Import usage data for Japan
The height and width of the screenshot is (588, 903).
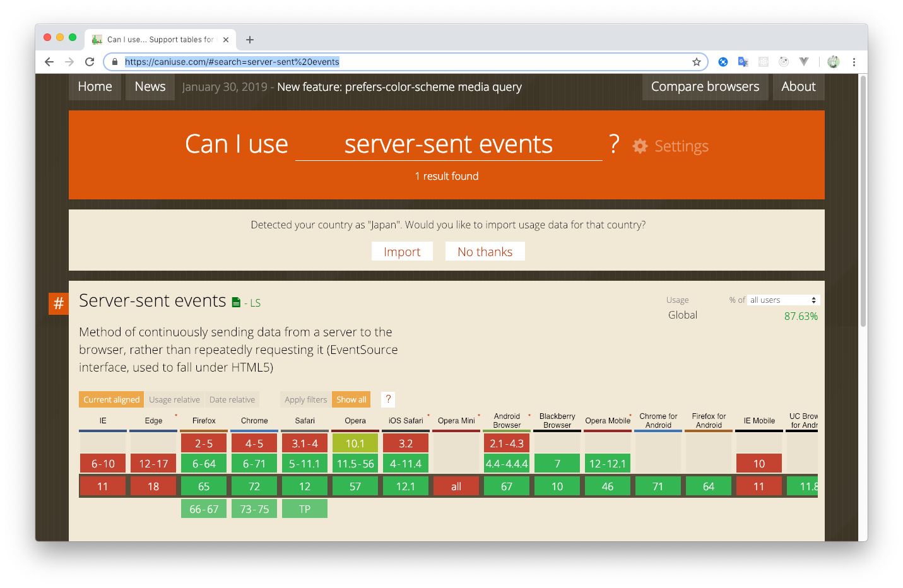pyautogui.click(x=402, y=252)
